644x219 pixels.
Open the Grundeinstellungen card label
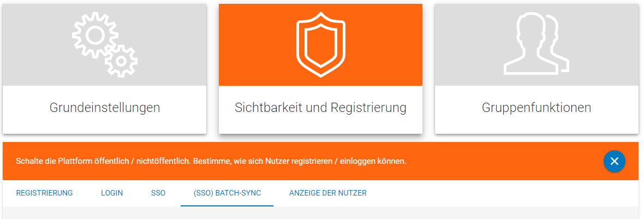pos(105,108)
